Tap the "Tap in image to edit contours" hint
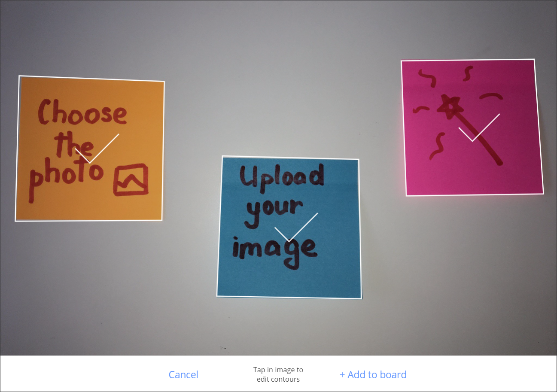 pyautogui.click(x=278, y=374)
